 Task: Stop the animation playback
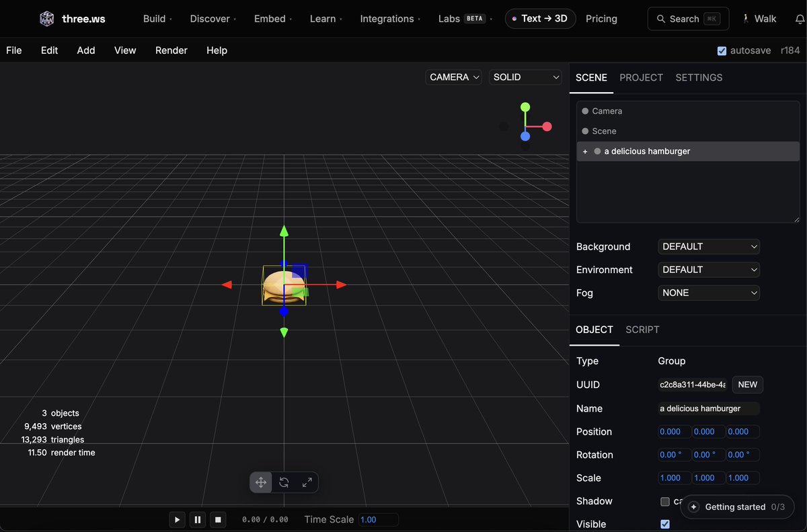218,519
